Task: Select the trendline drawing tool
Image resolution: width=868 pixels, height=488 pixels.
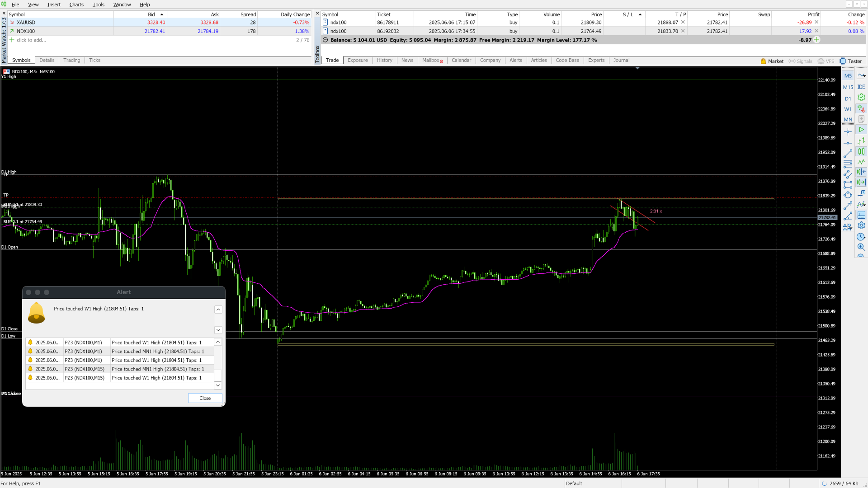Action: click(848, 154)
